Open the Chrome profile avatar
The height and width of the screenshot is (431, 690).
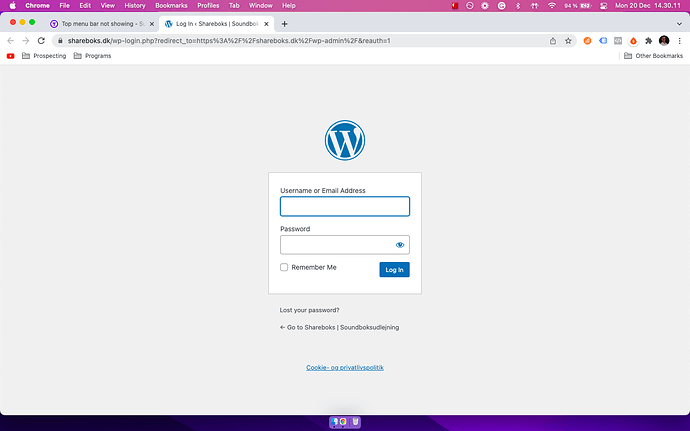(x=664, y=41)
